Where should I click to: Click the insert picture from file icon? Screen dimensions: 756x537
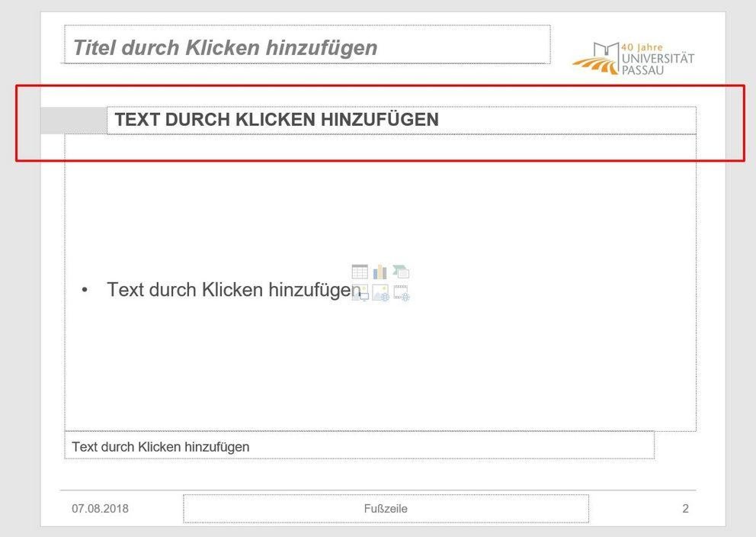tap(360, 292)
